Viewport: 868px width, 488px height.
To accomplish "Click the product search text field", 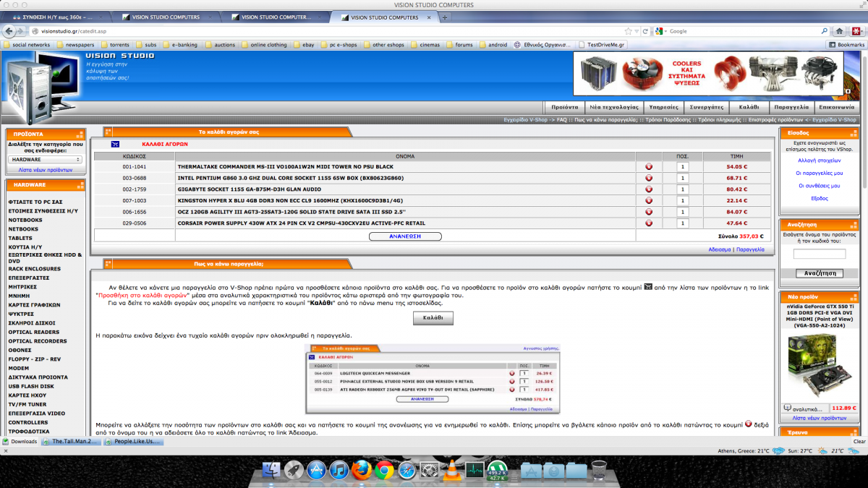I will [820, 254].
